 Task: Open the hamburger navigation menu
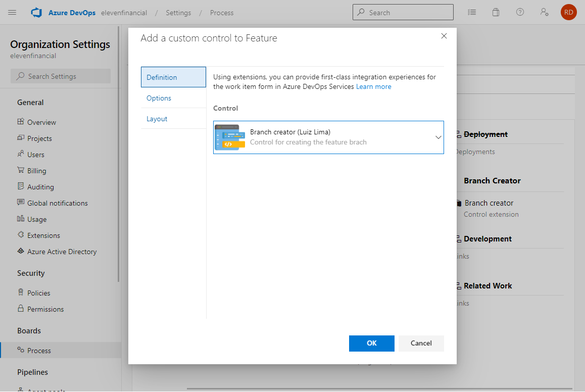coord(12,12)
